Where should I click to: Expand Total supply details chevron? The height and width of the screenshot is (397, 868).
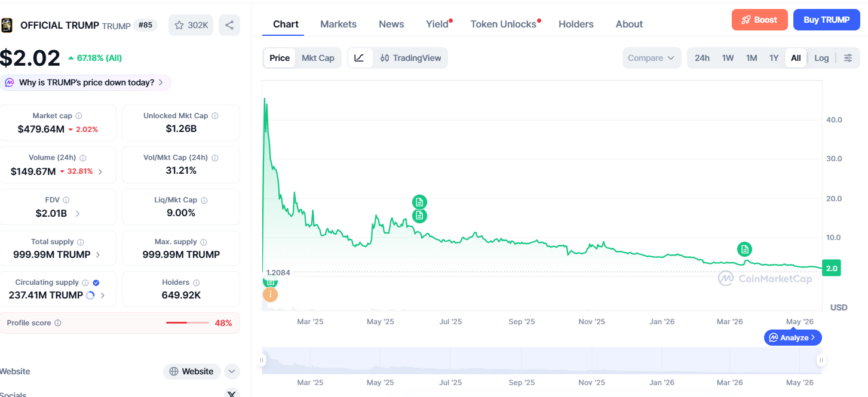98,254
